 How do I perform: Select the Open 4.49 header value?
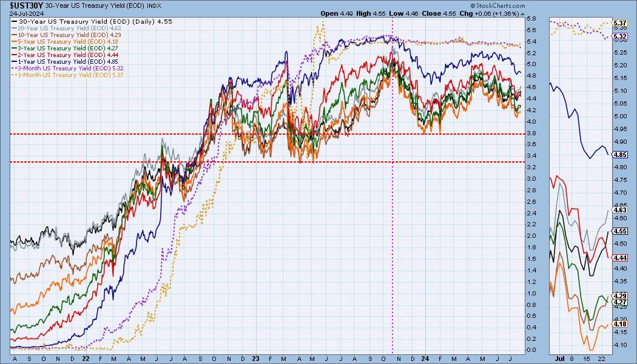point(337,13)
